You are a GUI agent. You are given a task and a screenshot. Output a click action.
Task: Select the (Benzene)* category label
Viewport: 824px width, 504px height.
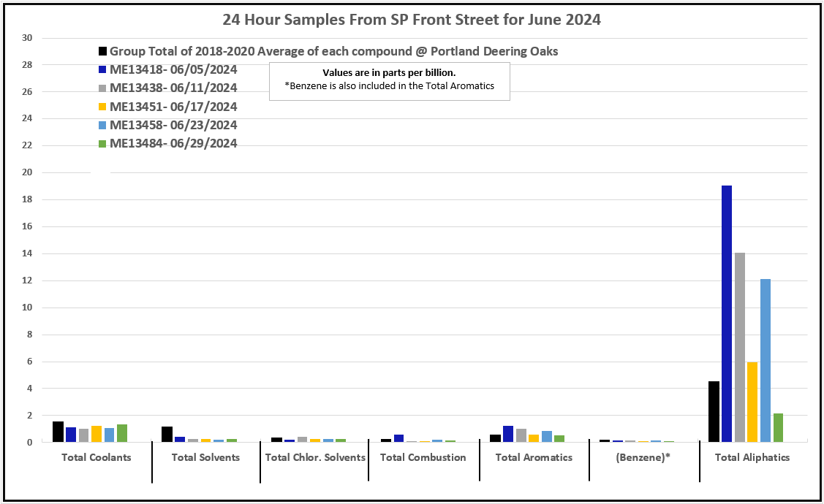[x=643, y=458]
